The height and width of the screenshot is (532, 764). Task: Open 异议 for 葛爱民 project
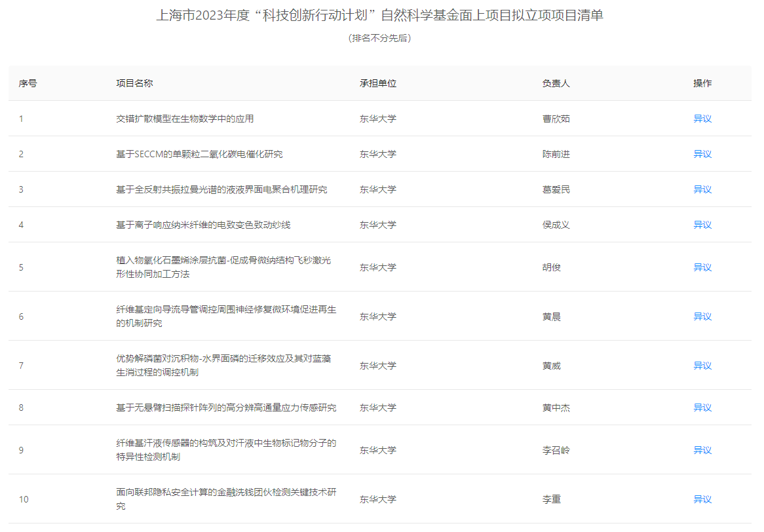(x=702, y=189)
